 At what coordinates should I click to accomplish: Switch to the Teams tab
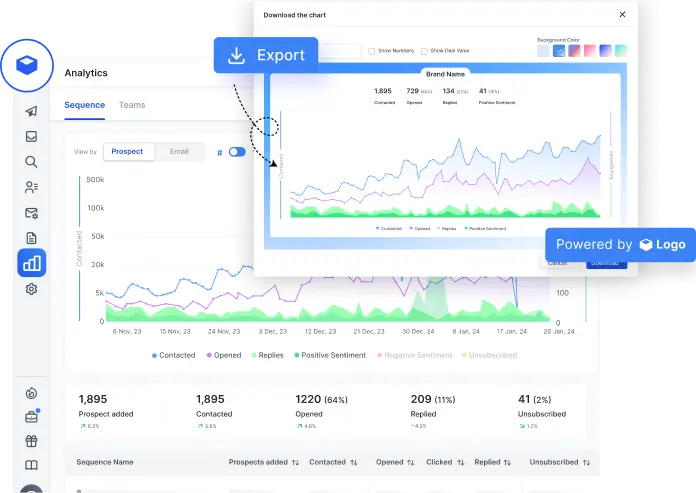(132, 105)
